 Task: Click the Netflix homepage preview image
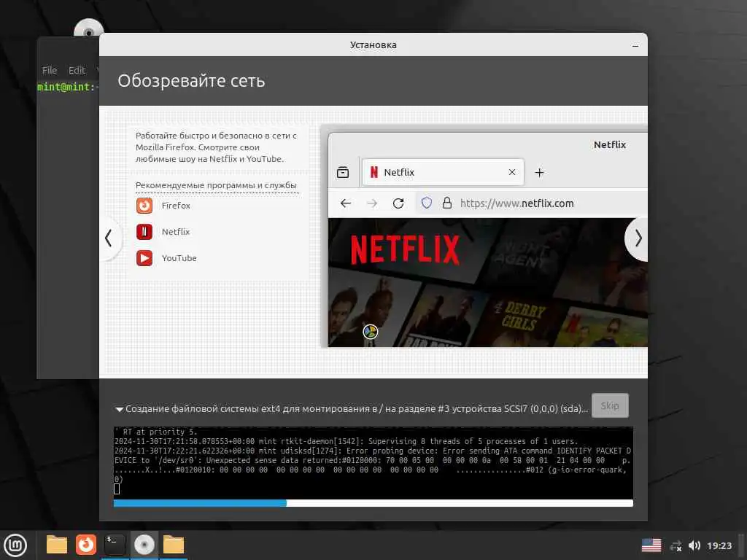point(487,282)
